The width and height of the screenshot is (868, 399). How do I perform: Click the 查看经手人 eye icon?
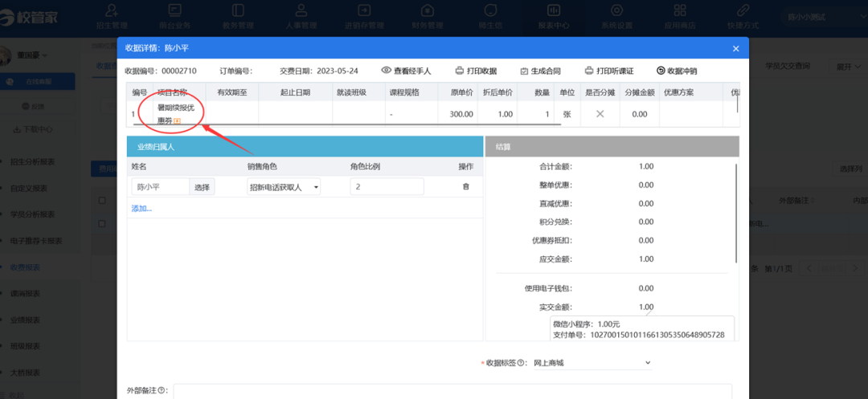click(386, 71)
